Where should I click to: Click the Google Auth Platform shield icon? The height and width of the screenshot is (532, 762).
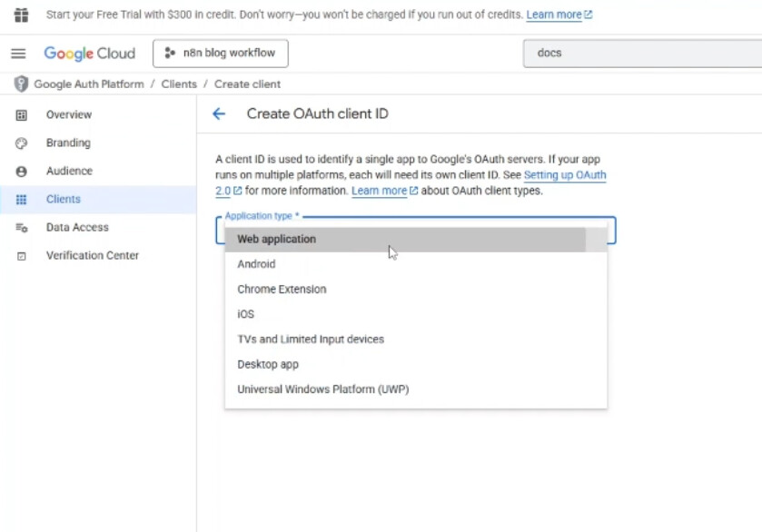[x=21, y=84]
